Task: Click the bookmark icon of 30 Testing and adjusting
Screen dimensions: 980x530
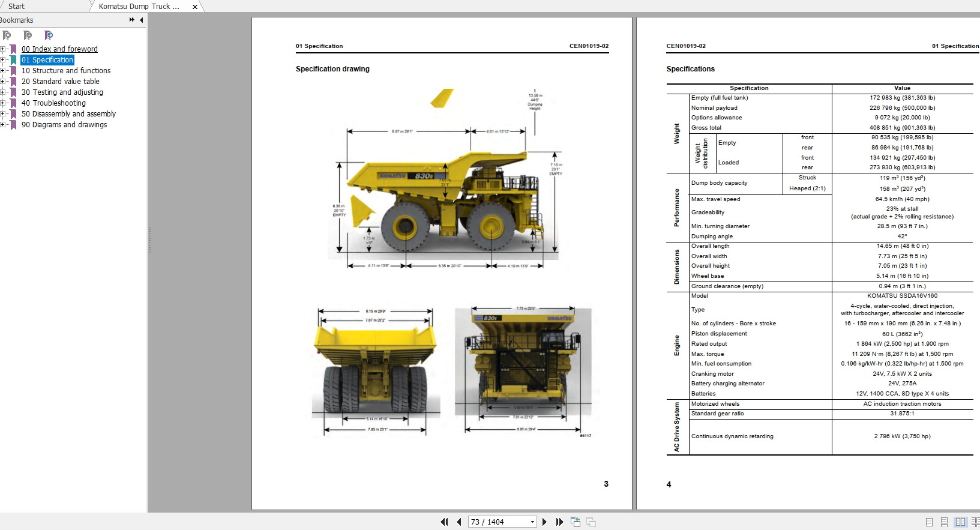Action: (x=14, y=92)
